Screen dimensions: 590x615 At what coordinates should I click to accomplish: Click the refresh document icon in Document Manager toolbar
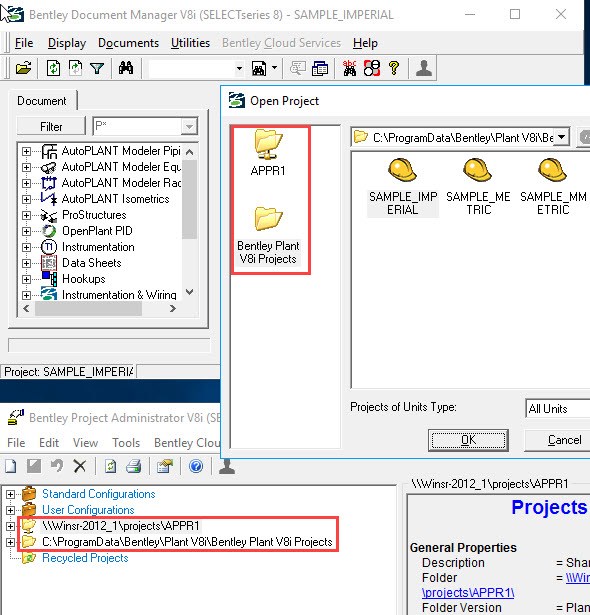[53, 68]
